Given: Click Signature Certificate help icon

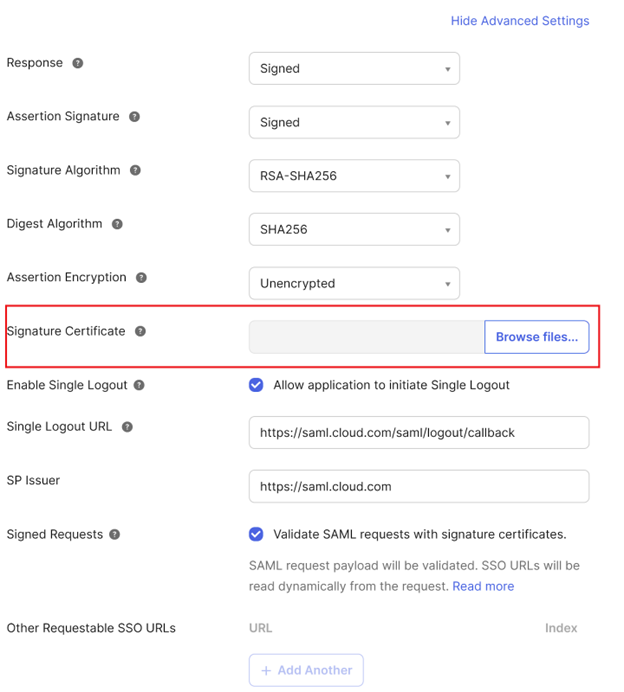Looking at the screenshot, I should pos(140,331).
